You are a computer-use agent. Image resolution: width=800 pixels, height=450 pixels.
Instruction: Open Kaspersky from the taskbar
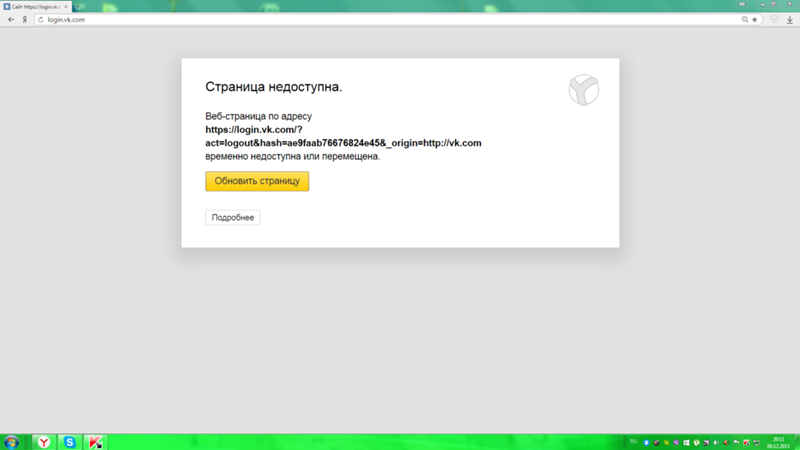pyautogui.click(x=95, y=442)
